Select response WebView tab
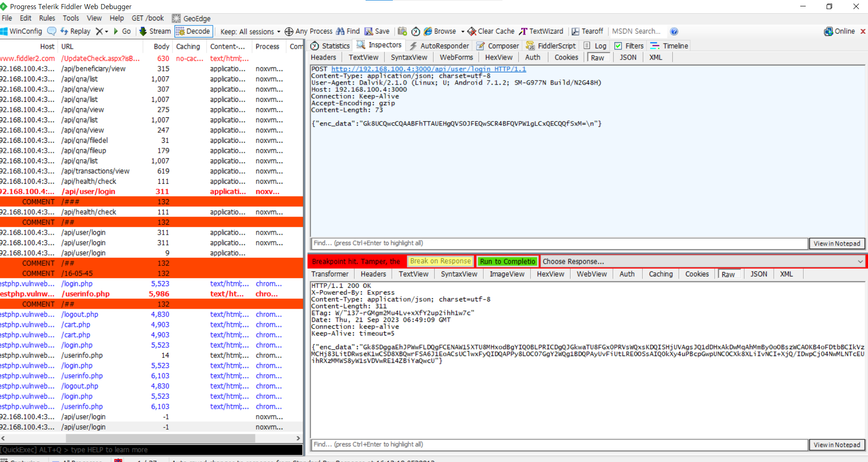Viewport: 868px width, 462px height. pos(592,274)
